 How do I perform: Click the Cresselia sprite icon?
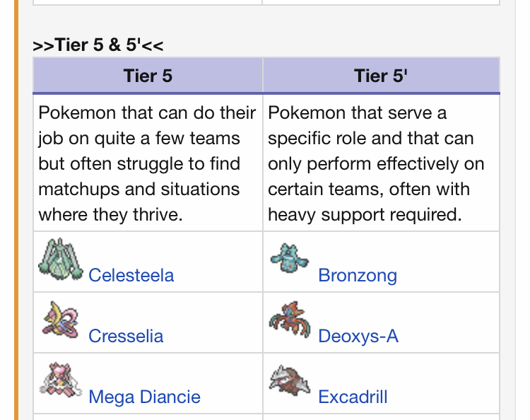pyautogui.click(x=61, y=320)
